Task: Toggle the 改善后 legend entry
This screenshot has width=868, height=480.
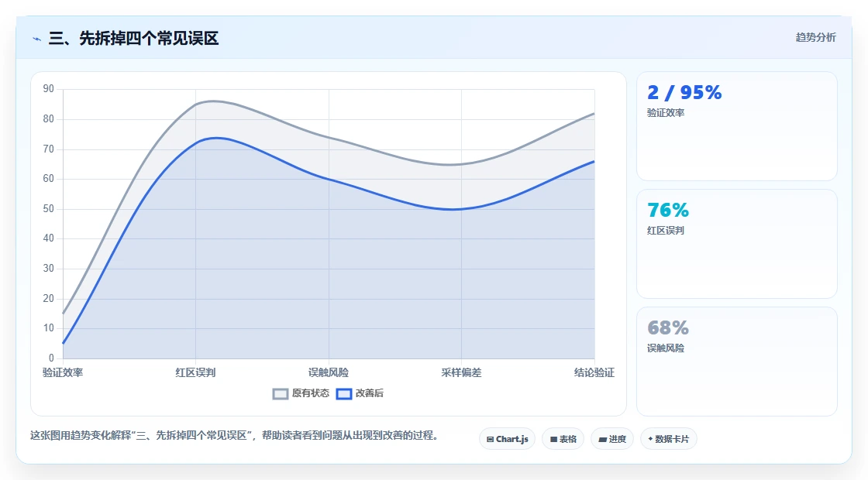Action: coord(360,393)
